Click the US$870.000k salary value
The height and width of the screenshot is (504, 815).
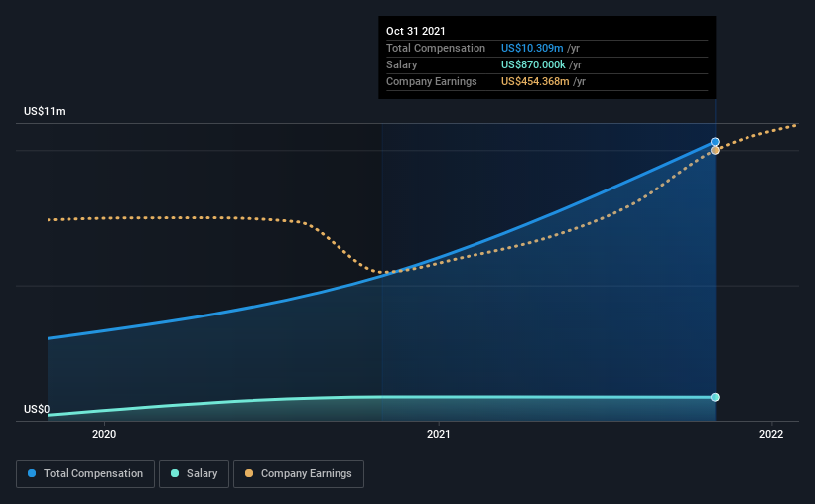(533, 64)
